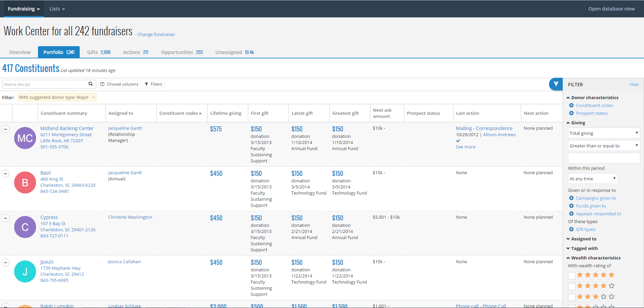Check the three-star wealth rating box
This screenshot has width=644, height=308.
click(572, 297)
